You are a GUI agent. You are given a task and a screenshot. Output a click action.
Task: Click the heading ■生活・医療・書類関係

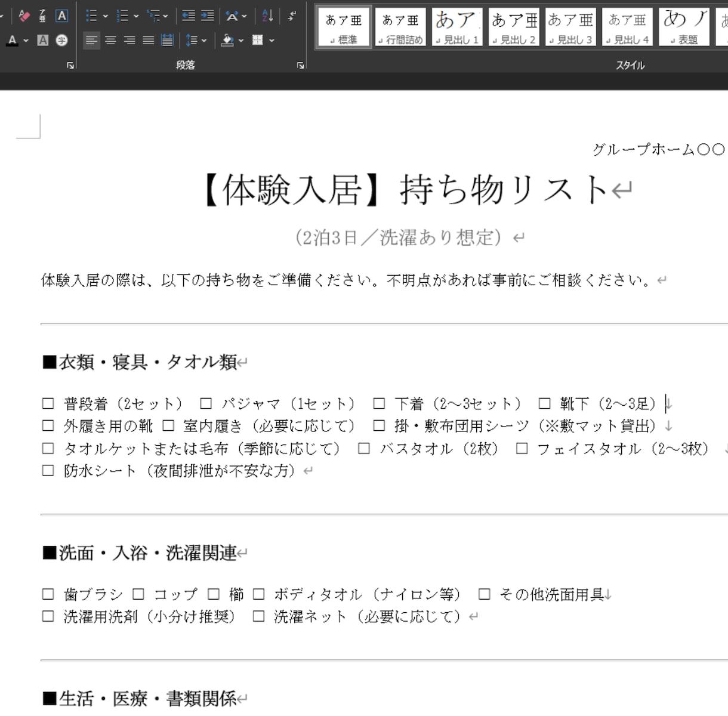click(x=140, y=698)
